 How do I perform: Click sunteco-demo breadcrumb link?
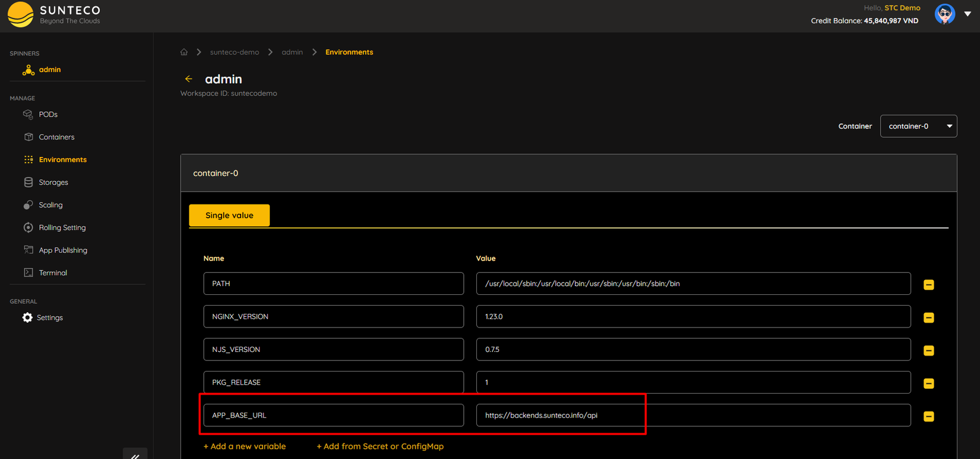click(x=235, y=52)
